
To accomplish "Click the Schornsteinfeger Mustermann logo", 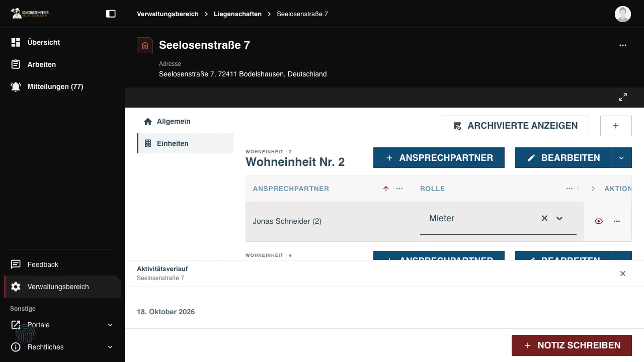I will [30, 14].
